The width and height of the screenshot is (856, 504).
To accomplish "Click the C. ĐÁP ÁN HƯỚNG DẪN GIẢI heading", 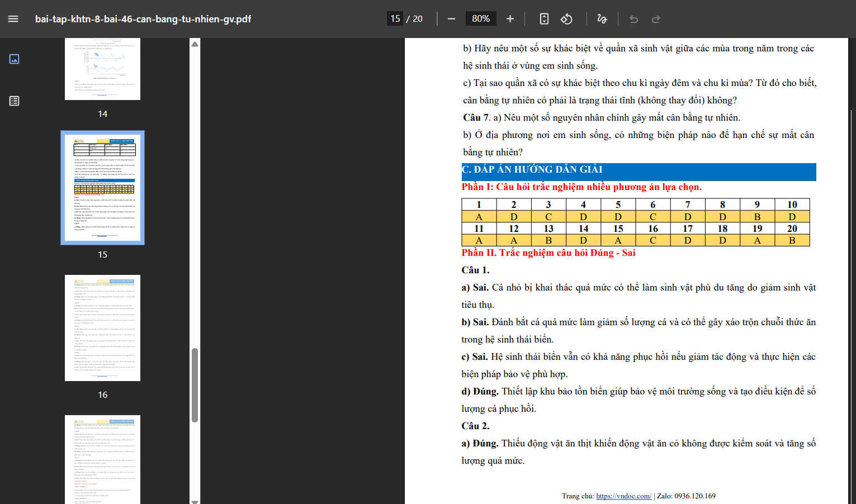I will pyautogui.click(x=532, y=169).
